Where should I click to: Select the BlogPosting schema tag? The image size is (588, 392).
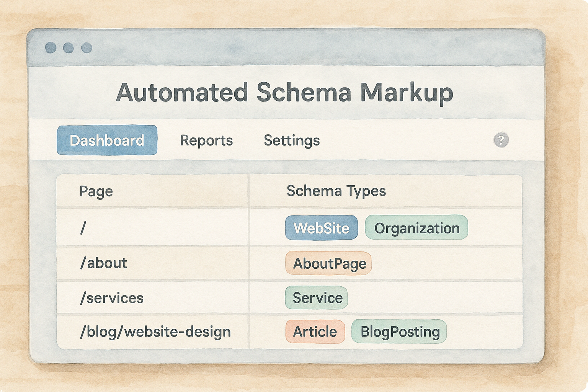399,332
